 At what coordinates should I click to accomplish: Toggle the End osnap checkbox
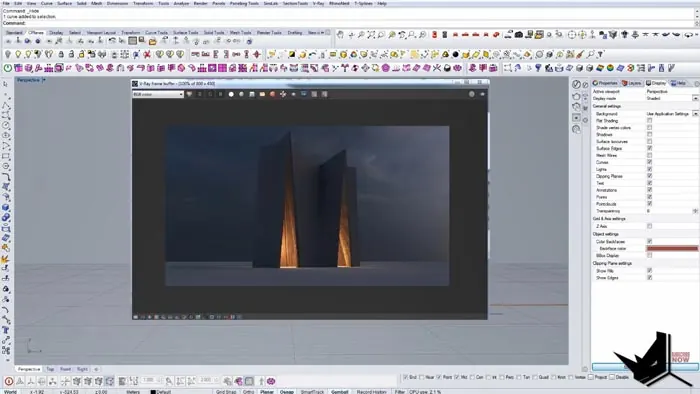click(405, 377)
